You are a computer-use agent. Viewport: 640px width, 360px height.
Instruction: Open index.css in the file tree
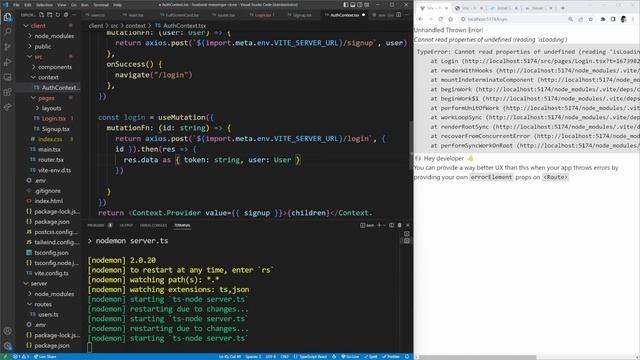50,139
